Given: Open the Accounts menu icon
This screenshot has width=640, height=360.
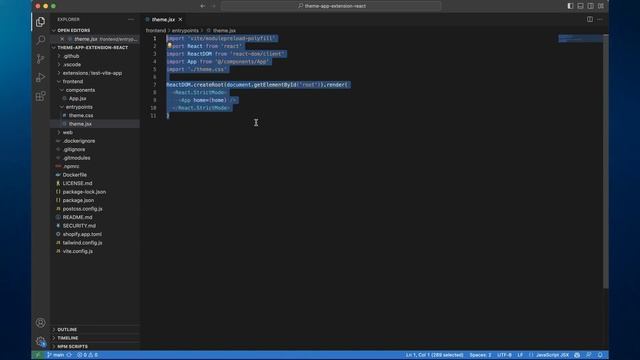Looking at the screenshot, I should [40, 322].
